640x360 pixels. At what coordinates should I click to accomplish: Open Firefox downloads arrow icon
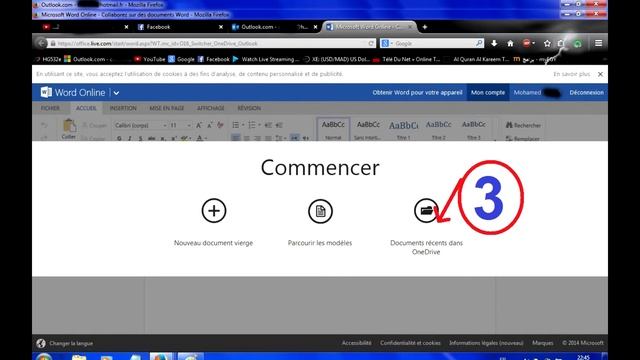[x=494, y=43]
